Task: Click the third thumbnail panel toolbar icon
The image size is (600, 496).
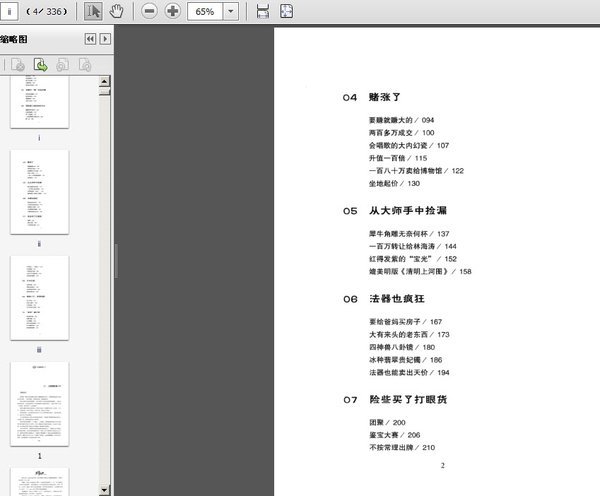Action: pyautogui.click(x=63, y=65)
